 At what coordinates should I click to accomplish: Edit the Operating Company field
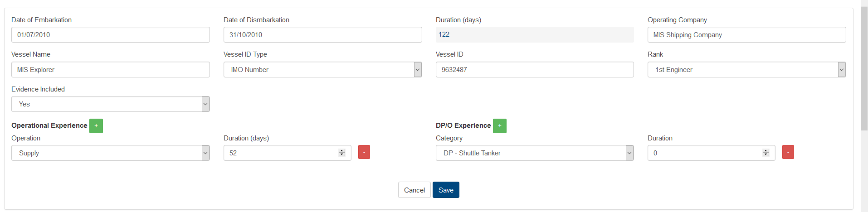pyautogui.click(x=746, y=35)
